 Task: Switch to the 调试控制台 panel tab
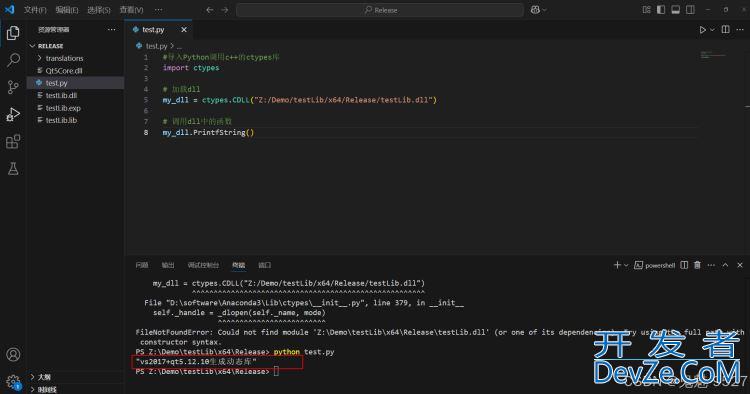click(x=203, y=265)
